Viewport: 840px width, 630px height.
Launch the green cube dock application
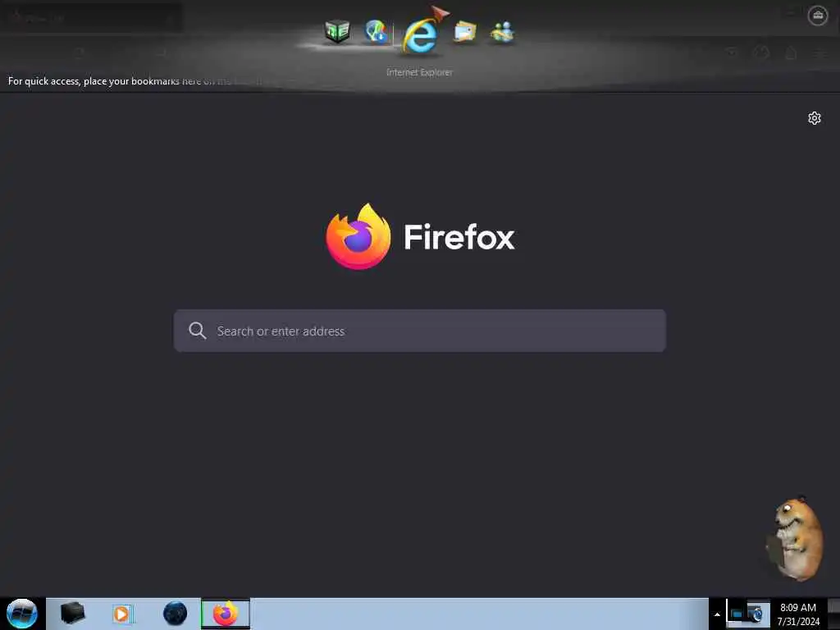337,31
